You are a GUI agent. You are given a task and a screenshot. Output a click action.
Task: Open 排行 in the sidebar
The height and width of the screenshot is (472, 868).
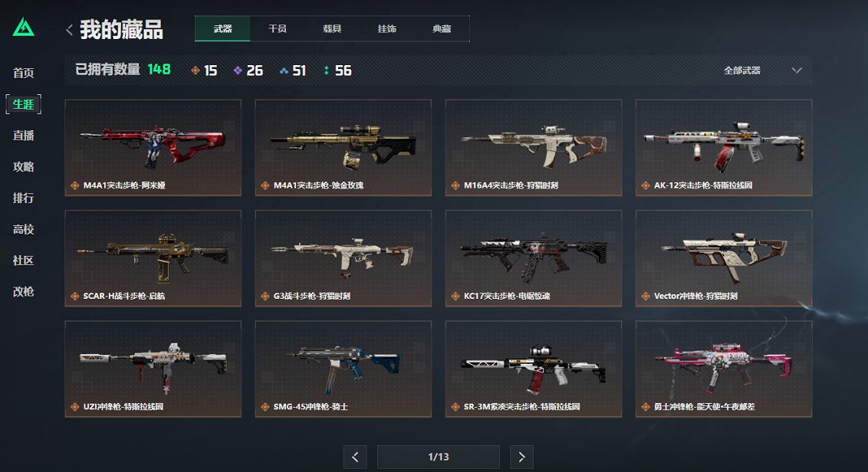23,198
